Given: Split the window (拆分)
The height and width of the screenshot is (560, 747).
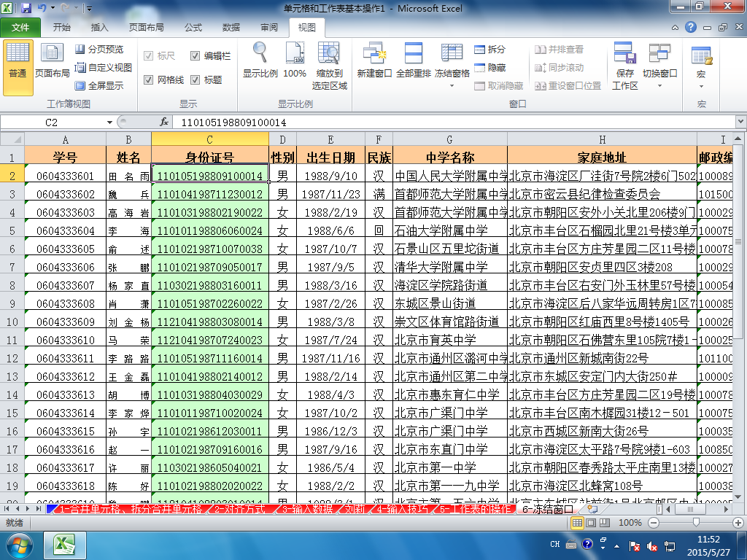Looking at the screenshot, I should pos(490,49).
